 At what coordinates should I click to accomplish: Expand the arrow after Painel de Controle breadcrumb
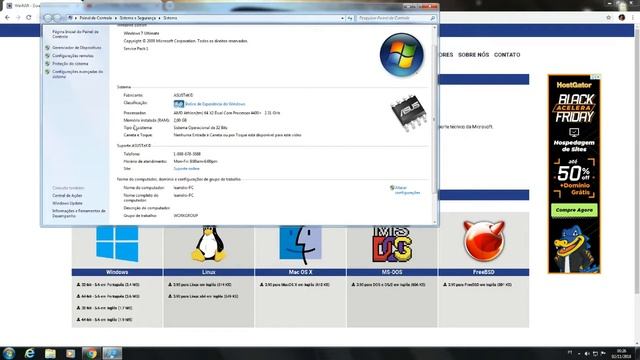tap(116, 18)
